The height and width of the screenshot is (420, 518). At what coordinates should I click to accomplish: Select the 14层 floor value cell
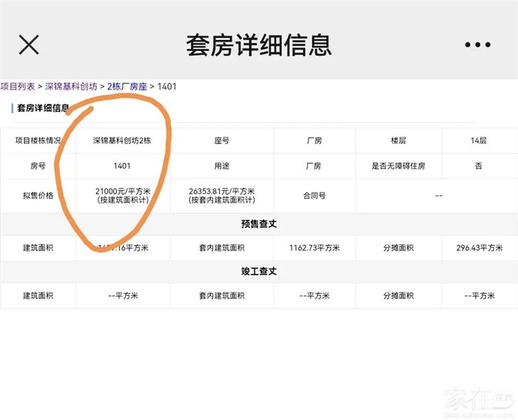point(478,140)
